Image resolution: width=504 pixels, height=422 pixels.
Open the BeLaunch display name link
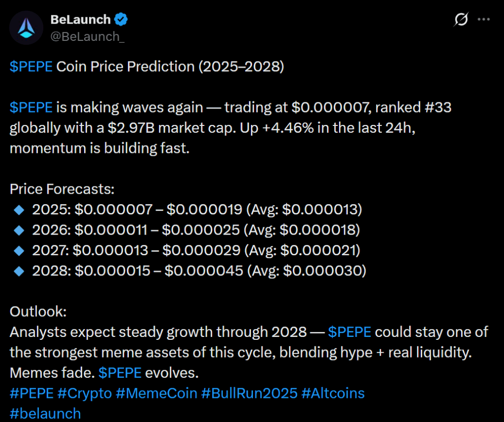(81, 20)
